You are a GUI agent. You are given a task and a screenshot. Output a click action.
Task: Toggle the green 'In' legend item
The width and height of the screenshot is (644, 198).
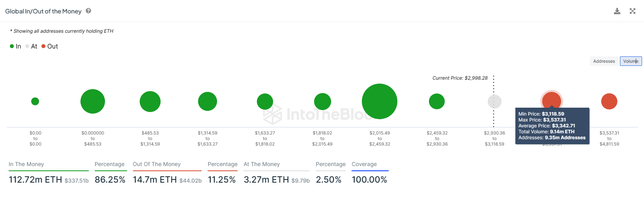[x=15, y=46]
